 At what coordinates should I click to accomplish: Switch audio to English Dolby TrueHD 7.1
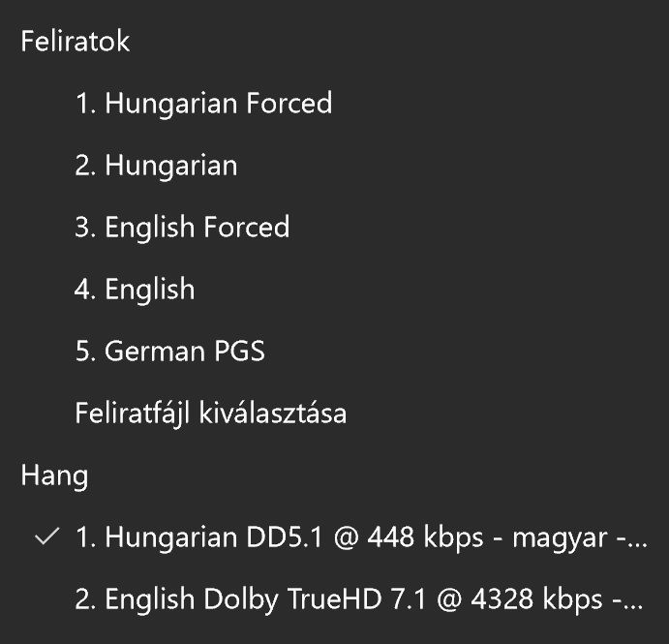click(x=358, y=599)
